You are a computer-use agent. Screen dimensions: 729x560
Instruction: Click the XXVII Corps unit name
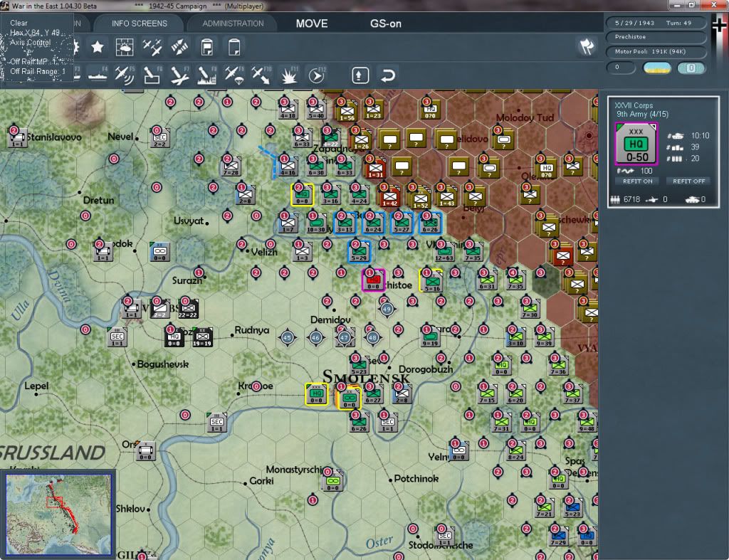634,105
